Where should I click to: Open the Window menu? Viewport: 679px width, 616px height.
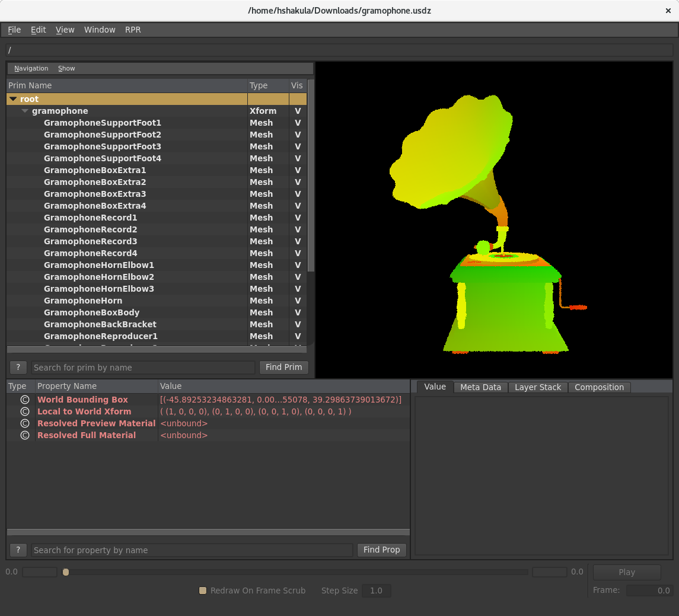100,30
